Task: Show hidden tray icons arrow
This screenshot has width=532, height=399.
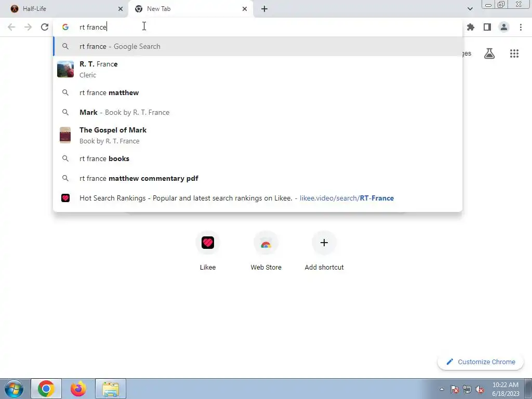Action: pyautogui.click(x=442, y=389)
